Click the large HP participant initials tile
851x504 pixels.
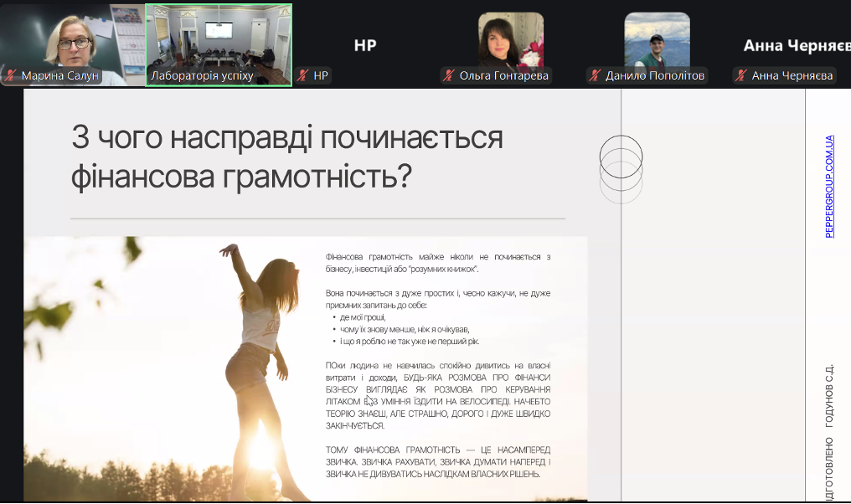click(x=365, y=45)
